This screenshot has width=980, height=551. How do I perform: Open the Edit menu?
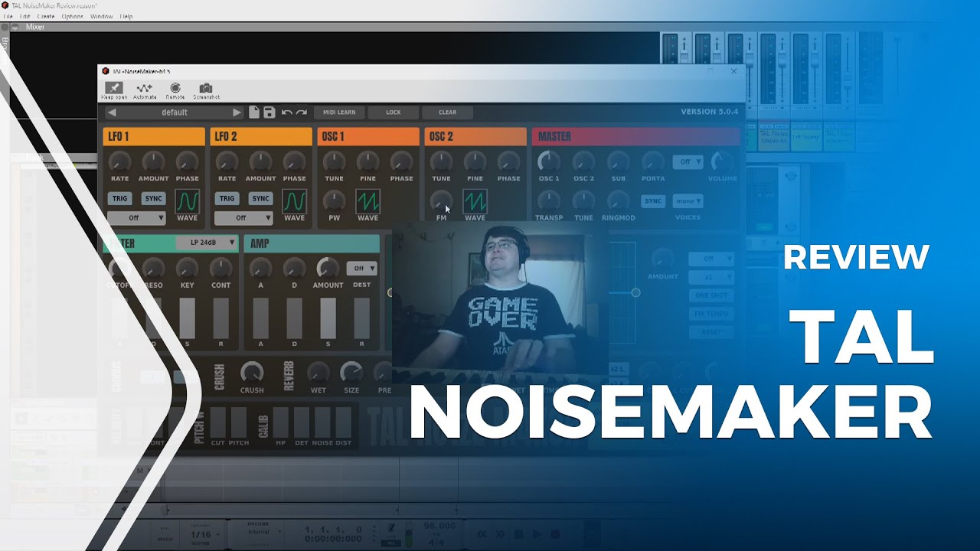[x=26, y=16]
